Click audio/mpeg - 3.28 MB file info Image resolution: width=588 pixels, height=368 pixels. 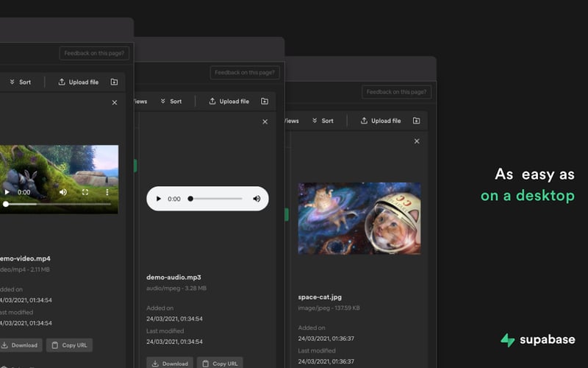point(176,289)
